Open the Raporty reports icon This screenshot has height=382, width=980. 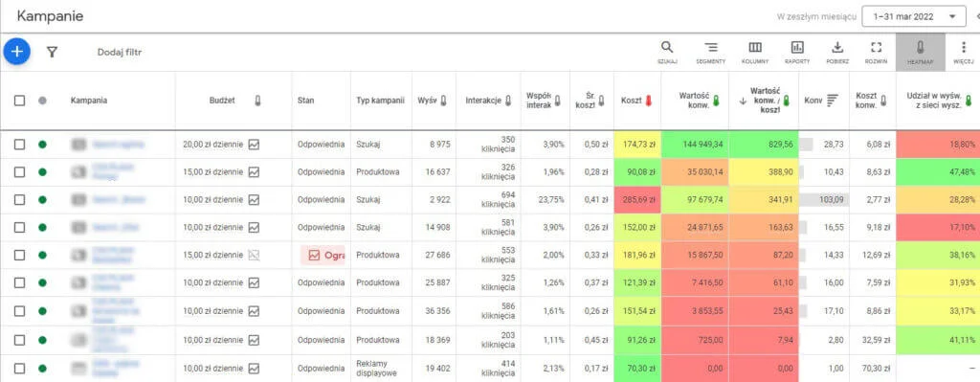pos(797,53)
